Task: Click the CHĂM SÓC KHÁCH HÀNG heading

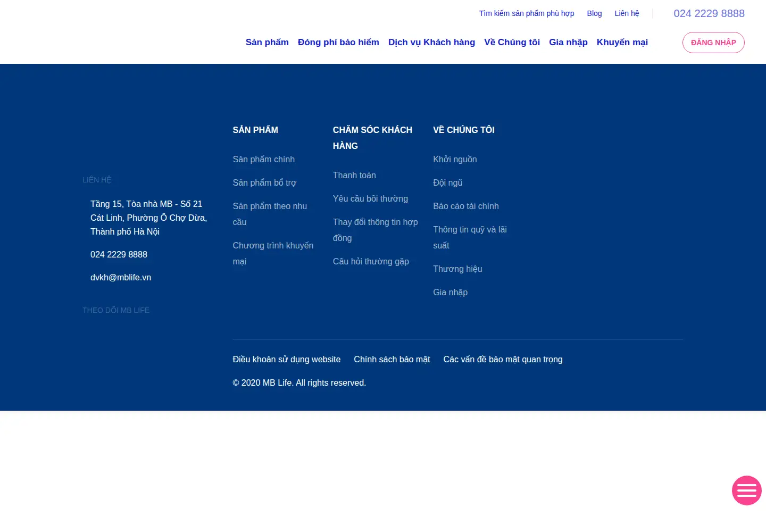Action: point(372,138)
